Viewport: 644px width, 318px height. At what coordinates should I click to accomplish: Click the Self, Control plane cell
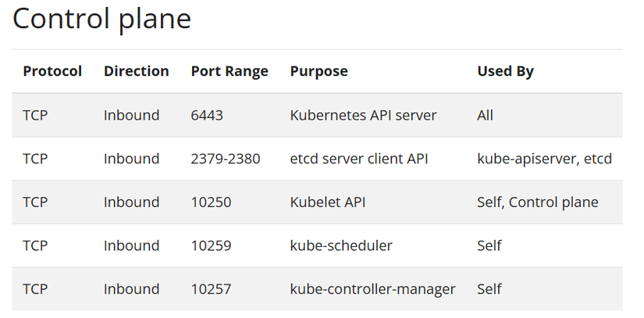click(537, 202)
